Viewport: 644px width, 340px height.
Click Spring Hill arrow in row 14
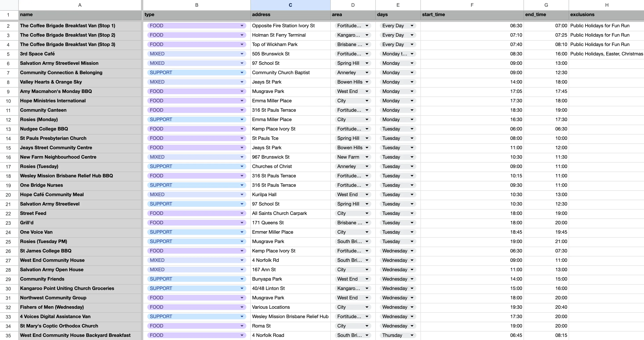tap(367, 138)
